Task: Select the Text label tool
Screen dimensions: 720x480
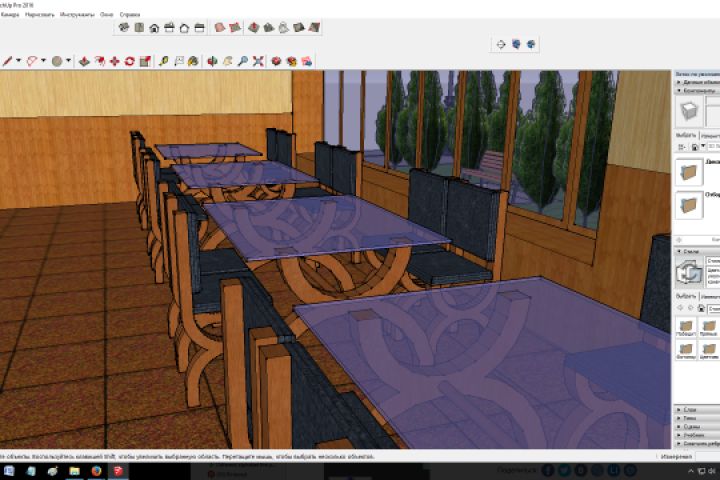Action: pyautogui.click(x=179, y=61)
